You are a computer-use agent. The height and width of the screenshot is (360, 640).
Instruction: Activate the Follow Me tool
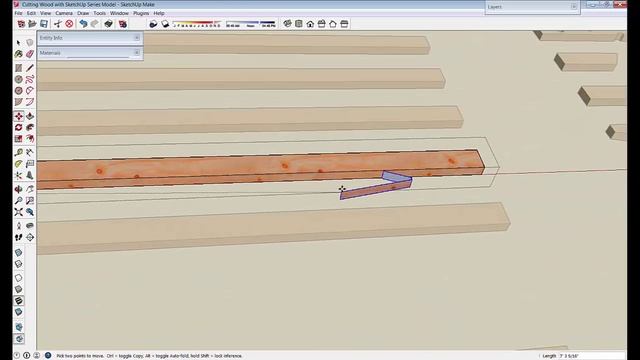coord(29,128)
